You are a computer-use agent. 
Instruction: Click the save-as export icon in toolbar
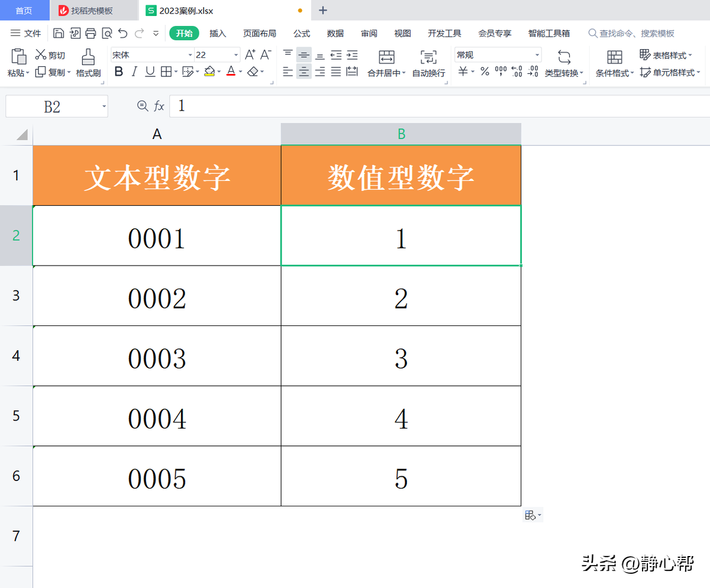click(x=75, y=33)
